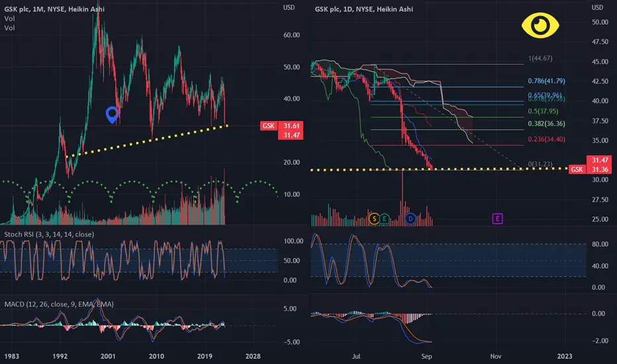Click the 0(31.23) Fibonacci level label
Viewport: 617px width, 364px height.
pos(540,164)
